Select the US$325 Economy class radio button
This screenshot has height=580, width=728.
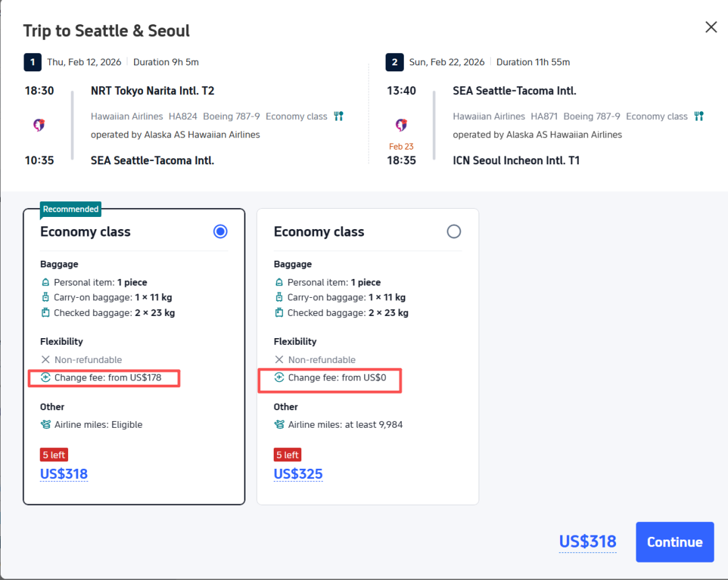(x=454, y=232)
